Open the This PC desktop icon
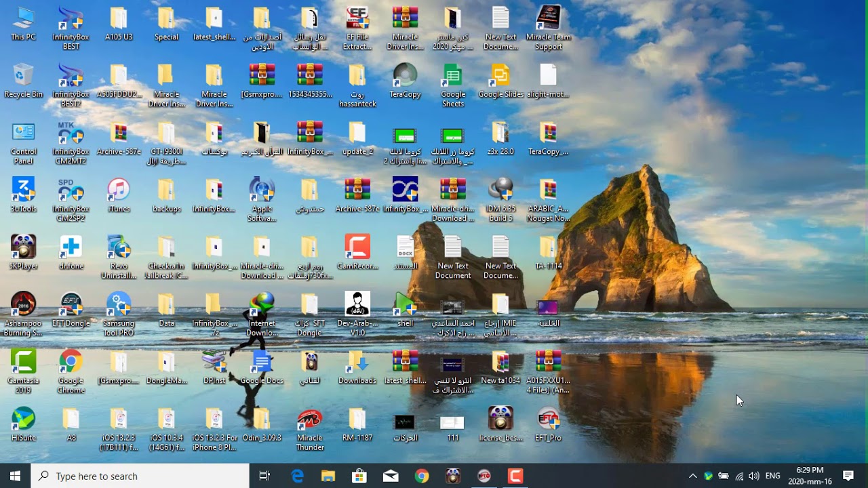868x488 pixels. tap(23, 24)
